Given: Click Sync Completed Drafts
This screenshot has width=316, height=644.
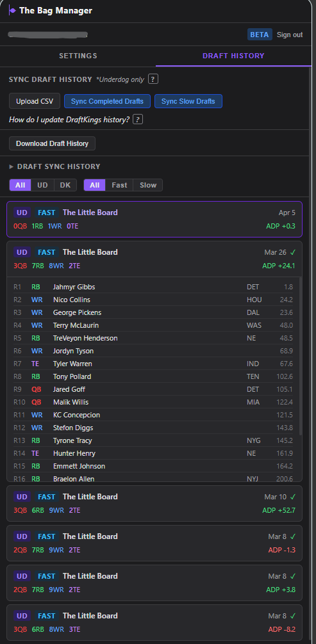Looking at the screenshot, I should 107,101.
